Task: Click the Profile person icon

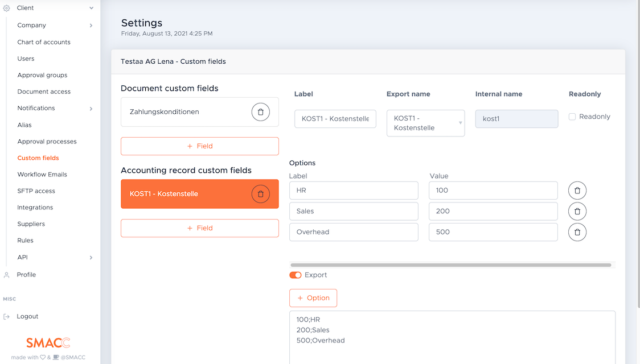Action: pyautogui.click(x=6, y=275)
